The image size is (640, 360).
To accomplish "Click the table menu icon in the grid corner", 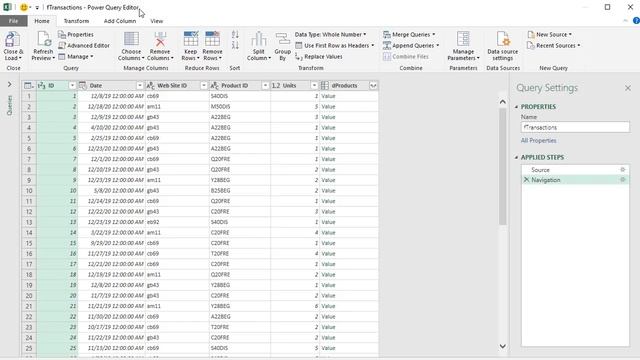I will pos(29,85).
